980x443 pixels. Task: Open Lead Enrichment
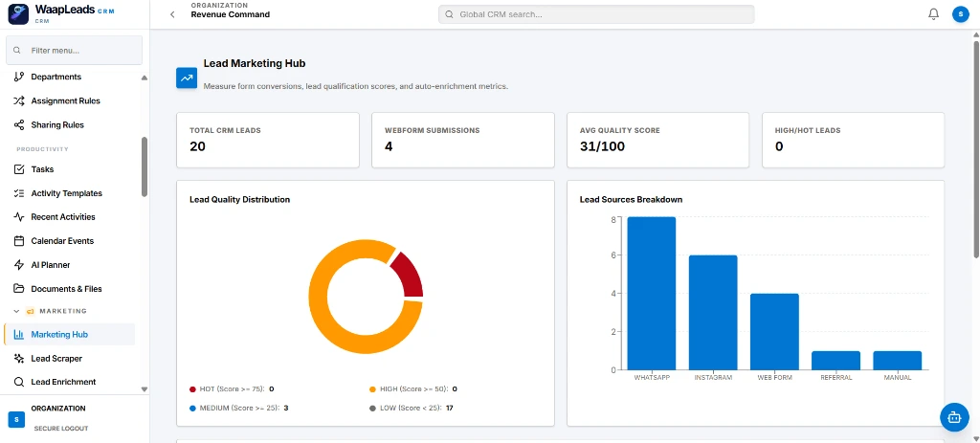tap(69, 382)
